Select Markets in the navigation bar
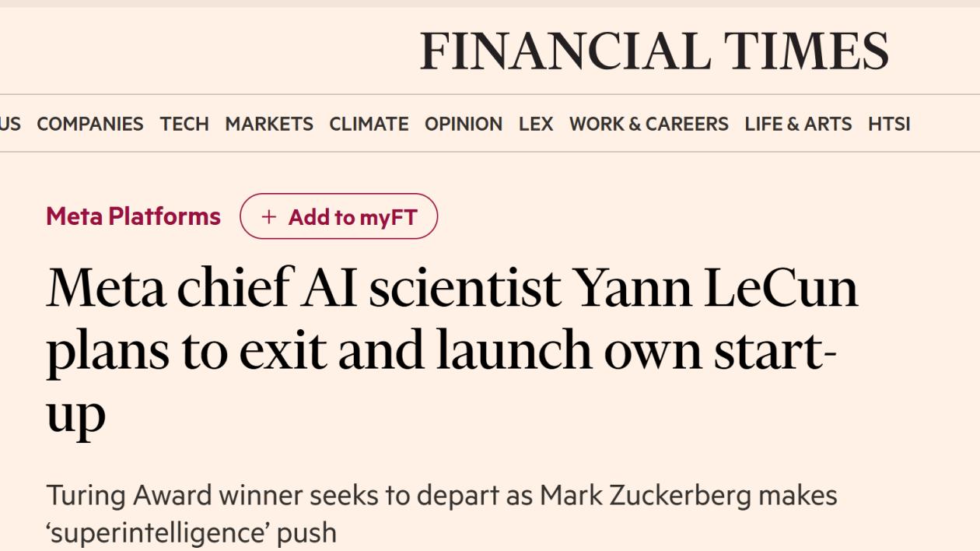The image size is (980, 551). [x=269, y=124]
